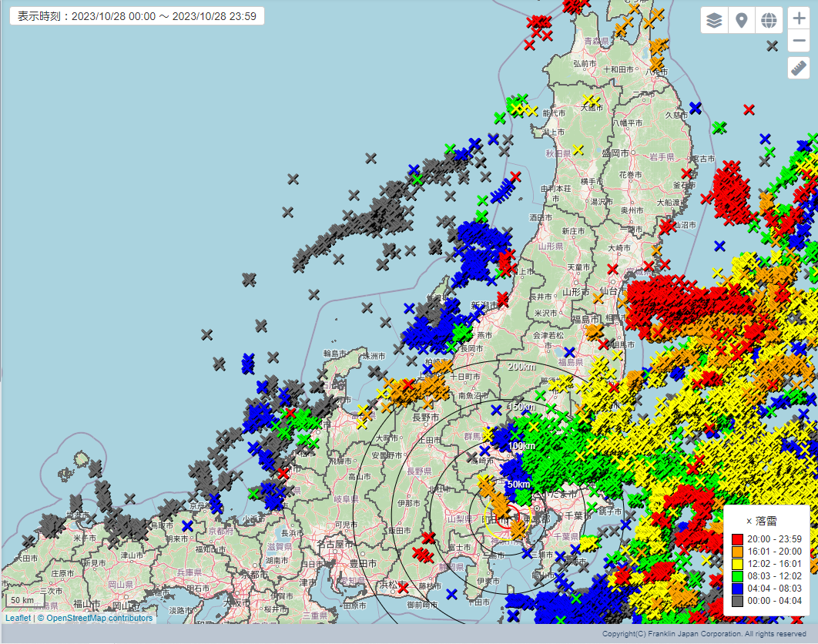Screen dimensions: 818x644
Task: Zoom in with the plus button
Action: tap(799, 19)
